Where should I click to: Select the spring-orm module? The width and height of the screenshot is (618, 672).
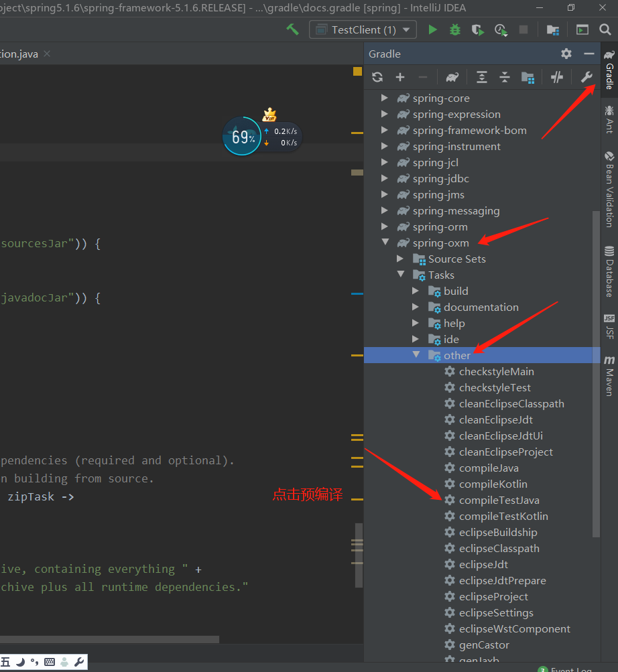440,226
